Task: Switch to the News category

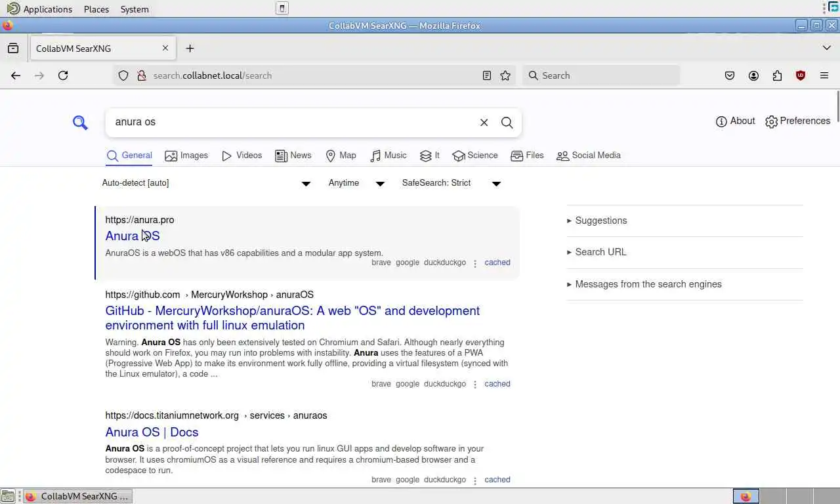Action: click(293, 156)
